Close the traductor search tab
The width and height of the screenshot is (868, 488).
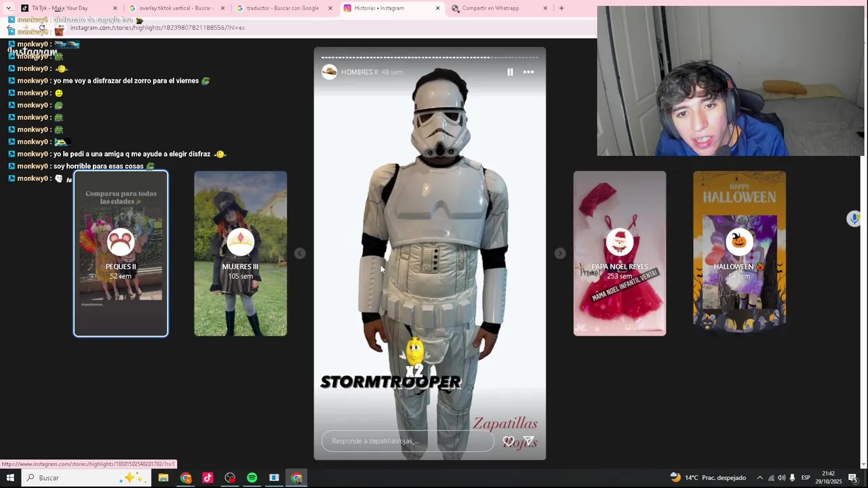point(330,8)
